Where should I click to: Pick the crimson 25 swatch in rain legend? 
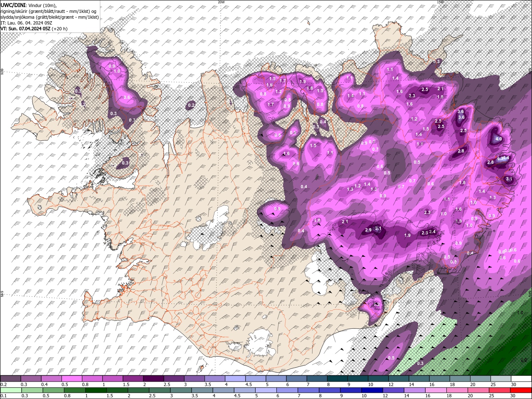click(500, 391)
